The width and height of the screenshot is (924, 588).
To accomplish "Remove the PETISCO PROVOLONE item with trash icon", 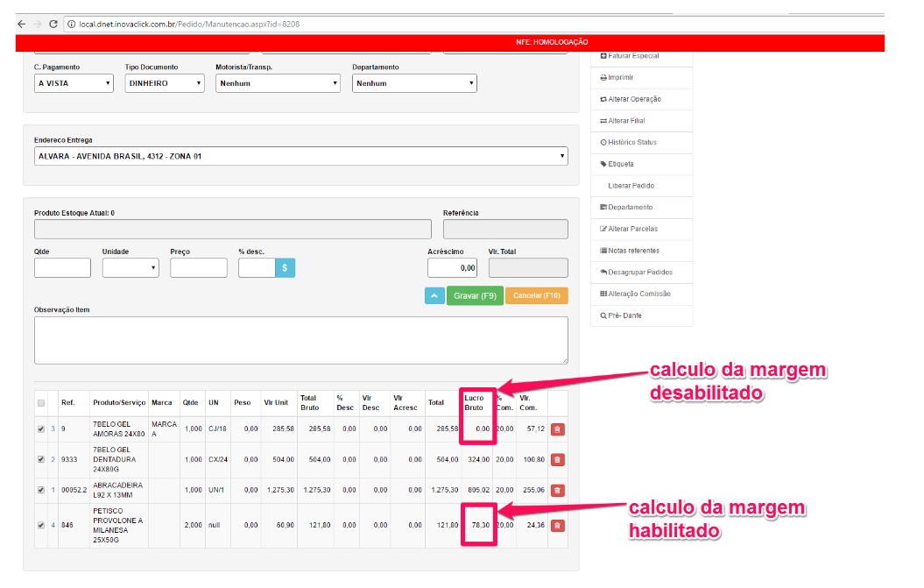I will [x=557, y=526].
